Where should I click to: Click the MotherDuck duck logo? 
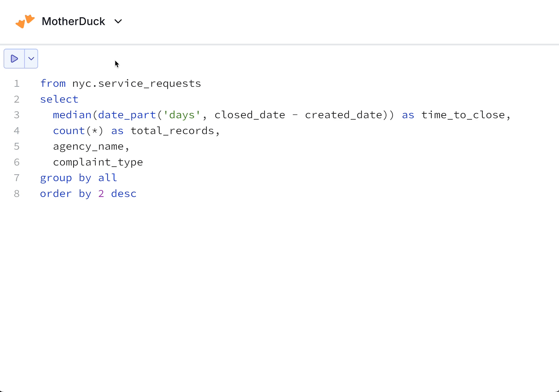pyautogui.click(x=25, y=22)
